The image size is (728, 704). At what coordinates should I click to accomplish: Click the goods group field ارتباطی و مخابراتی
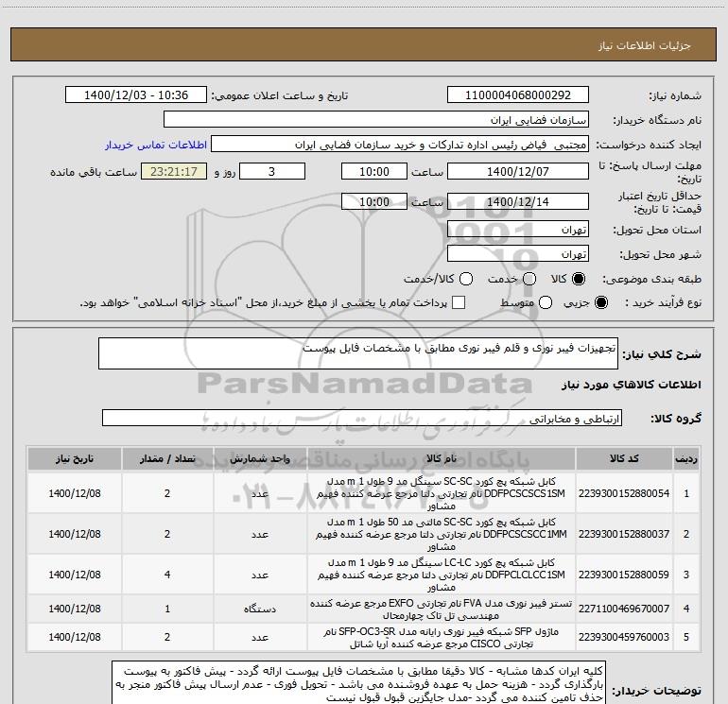tap(362, 418)
